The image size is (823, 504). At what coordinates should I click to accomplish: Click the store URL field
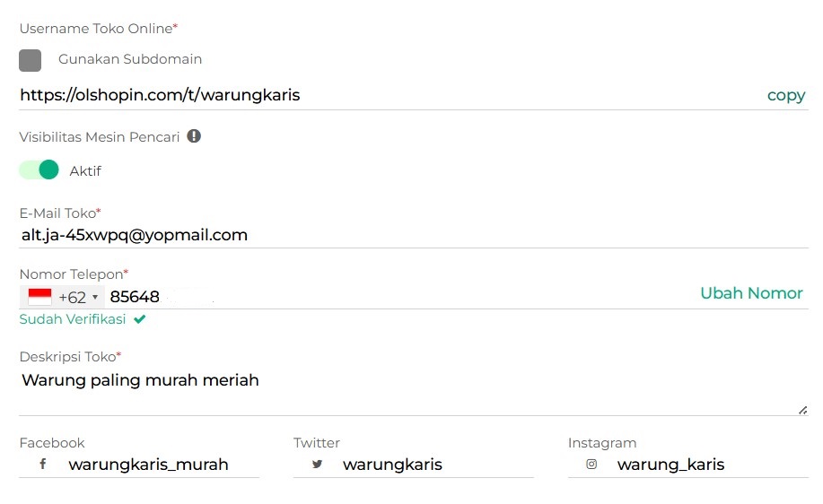[359, 95]
